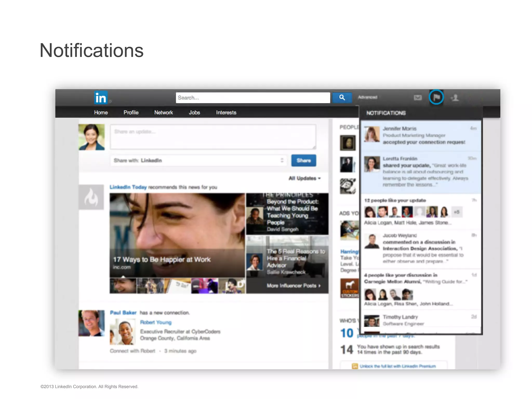
Task: Open 12 people like your update notification
Action: [421, 212]
